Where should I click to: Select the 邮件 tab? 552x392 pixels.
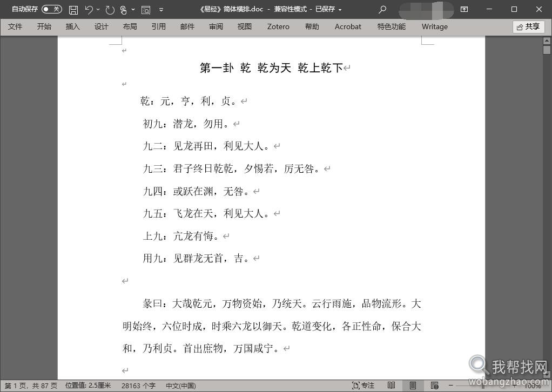point(187,27)
